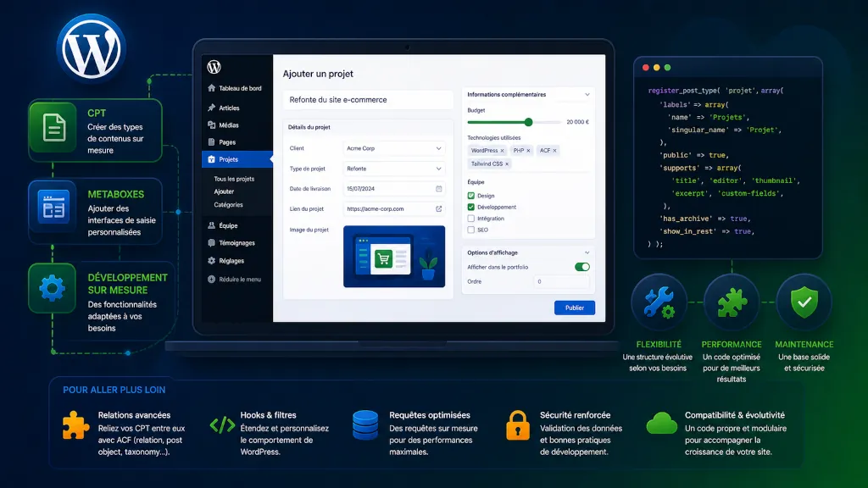Click the external link icon in Lien du projet

point(439,208)
